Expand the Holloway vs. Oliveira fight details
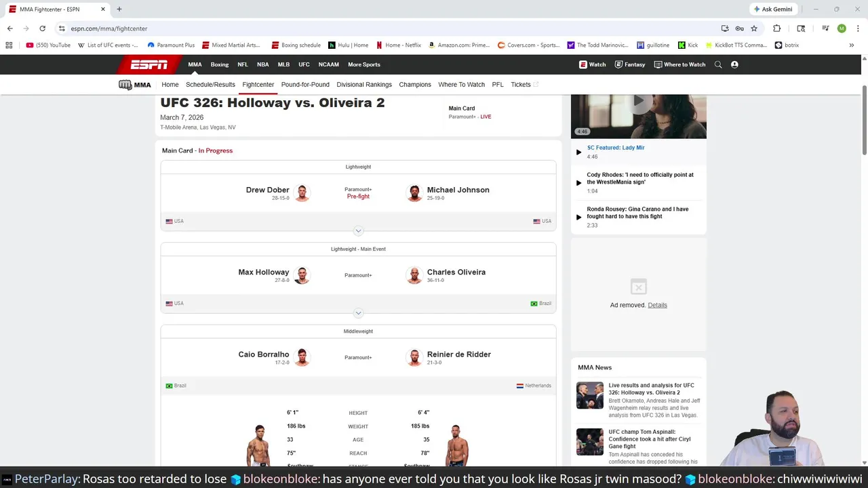The width and height of the screenshot is (868, 488). (x=358, y=313)
